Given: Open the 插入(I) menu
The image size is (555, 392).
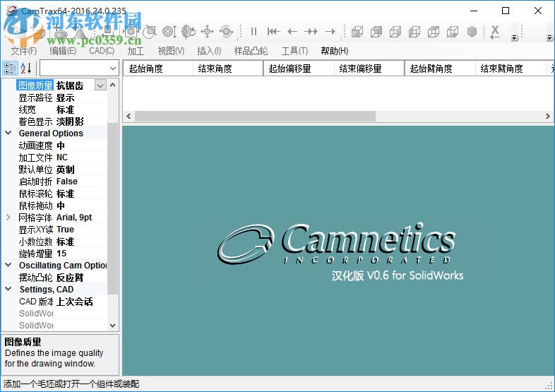Looking at the screenshot, I should point(209,51).
